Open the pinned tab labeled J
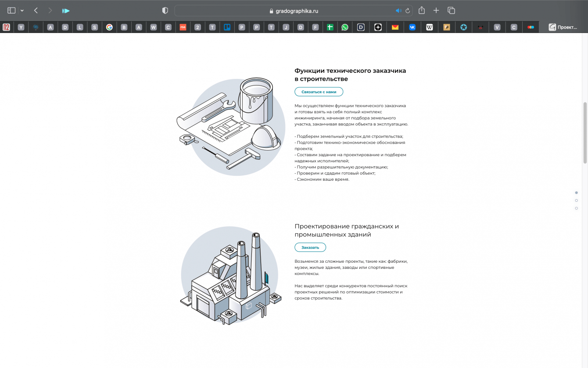Image resolution: width=588 pixels, height=368 pixels. pos(286,27)
